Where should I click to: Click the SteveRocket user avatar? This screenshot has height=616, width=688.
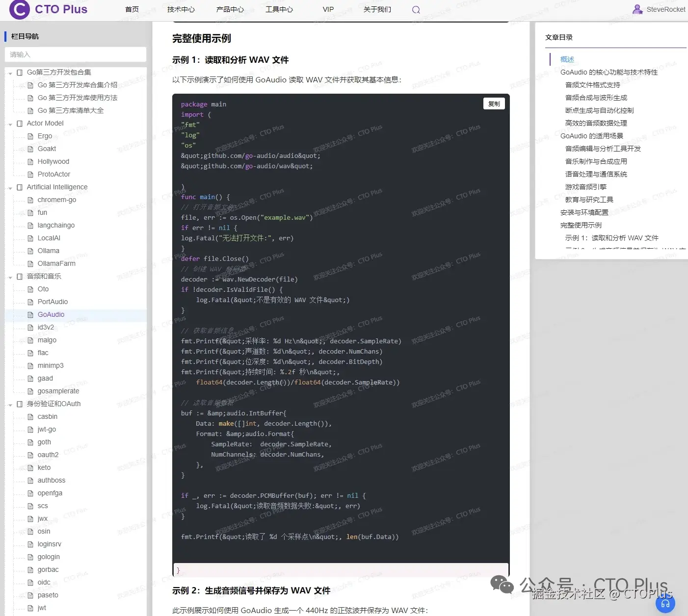pos(637,8)
